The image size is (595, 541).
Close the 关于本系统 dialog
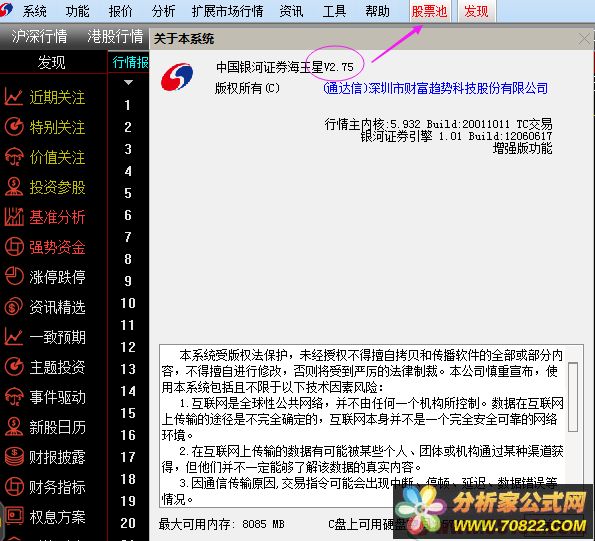pos(584,39)
